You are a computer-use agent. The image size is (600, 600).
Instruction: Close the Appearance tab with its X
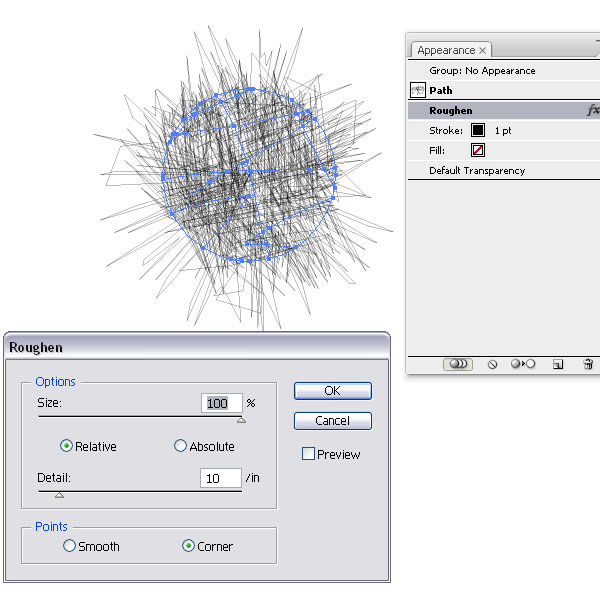point(483,50)
